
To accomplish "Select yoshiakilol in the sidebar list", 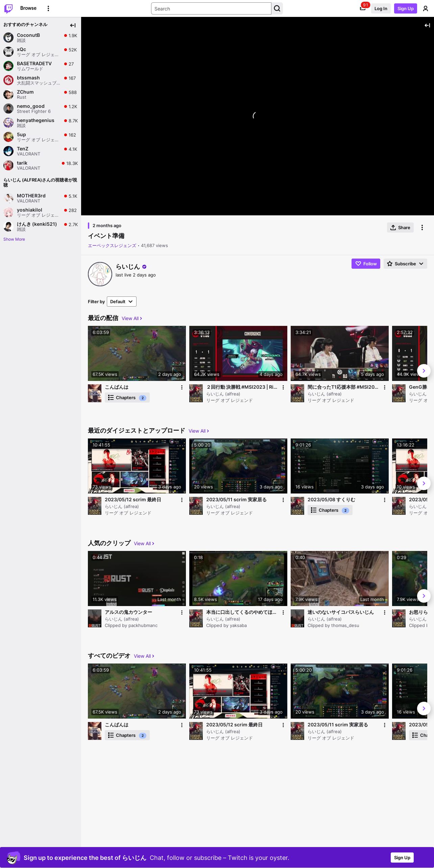I will pyautogui.click(x=41, y=212).
